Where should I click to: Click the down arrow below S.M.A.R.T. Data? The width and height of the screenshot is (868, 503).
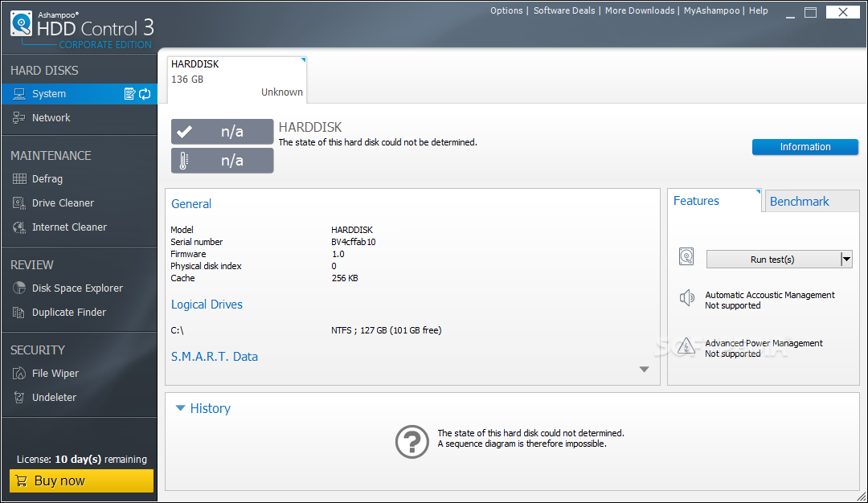click(x=644, y=369)
